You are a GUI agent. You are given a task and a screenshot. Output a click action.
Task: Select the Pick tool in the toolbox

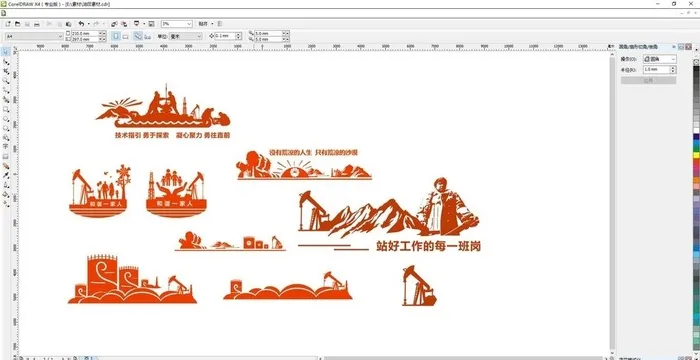[x=6, y=52]
